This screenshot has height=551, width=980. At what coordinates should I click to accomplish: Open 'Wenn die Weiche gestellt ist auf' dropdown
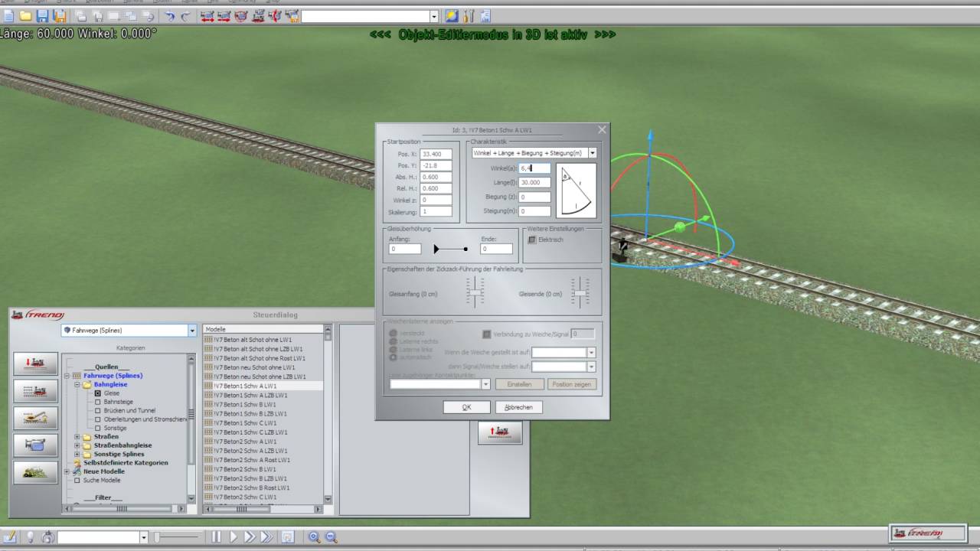coord(591,353)
